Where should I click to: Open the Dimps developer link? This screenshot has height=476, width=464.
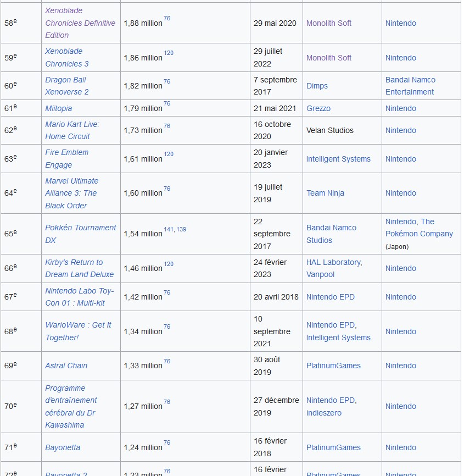pyautogui.click(x=317, y=86)
